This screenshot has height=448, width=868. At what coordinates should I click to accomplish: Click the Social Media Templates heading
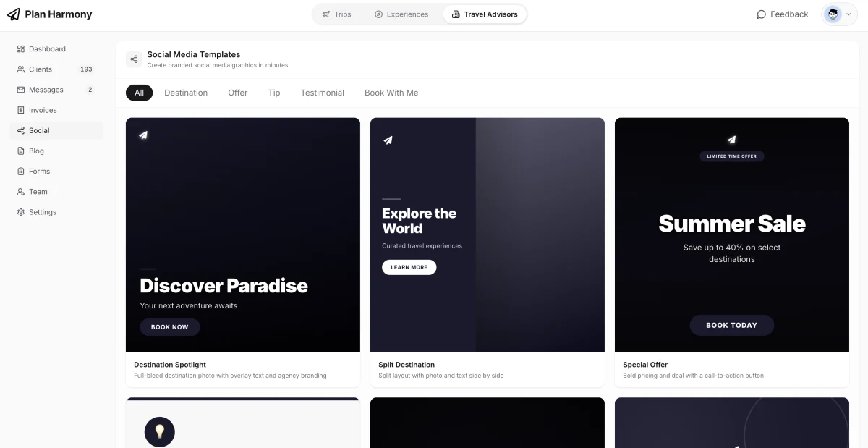click(x=194, y=54)
